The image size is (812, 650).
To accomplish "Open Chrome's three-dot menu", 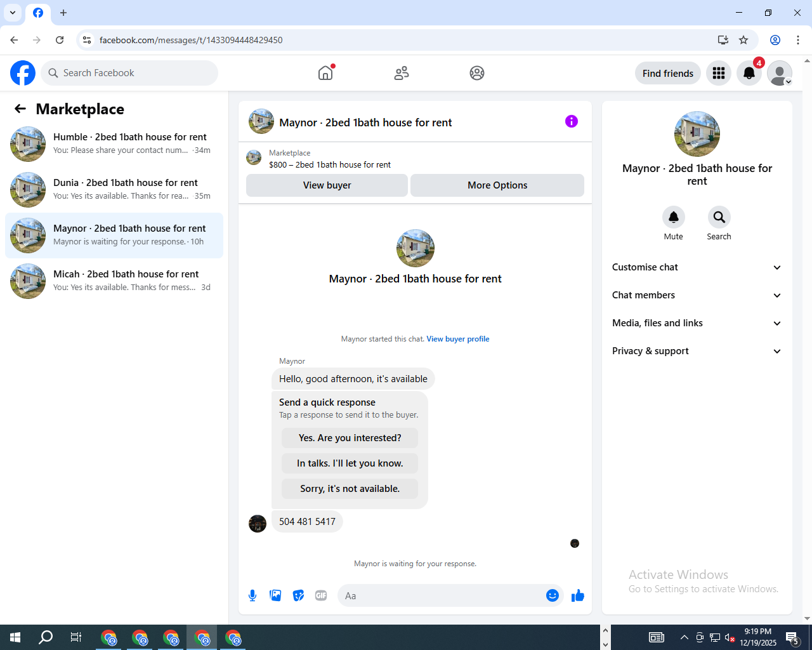I will 798,40.
